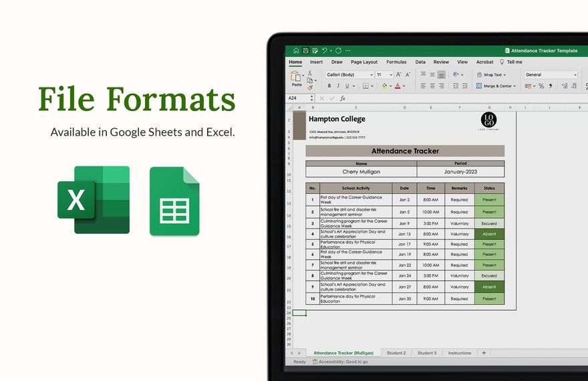Click the Home icon in title bar

coord(296,51)
